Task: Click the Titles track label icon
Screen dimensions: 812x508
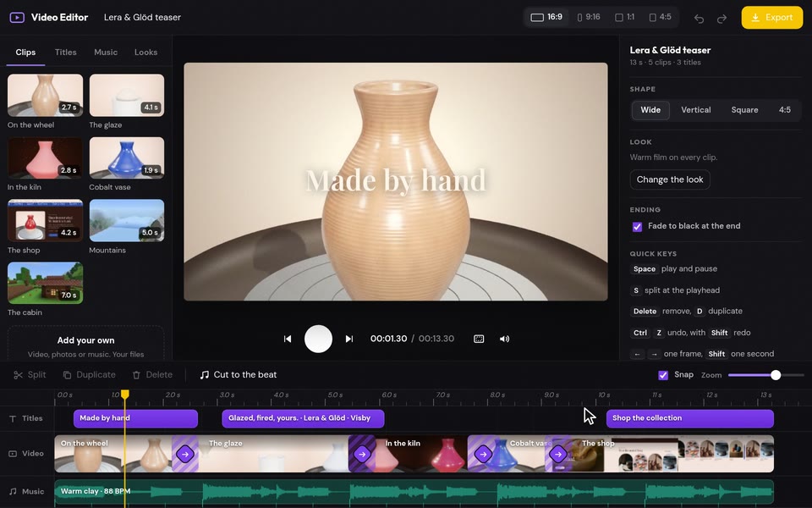Action: (13, 418)
